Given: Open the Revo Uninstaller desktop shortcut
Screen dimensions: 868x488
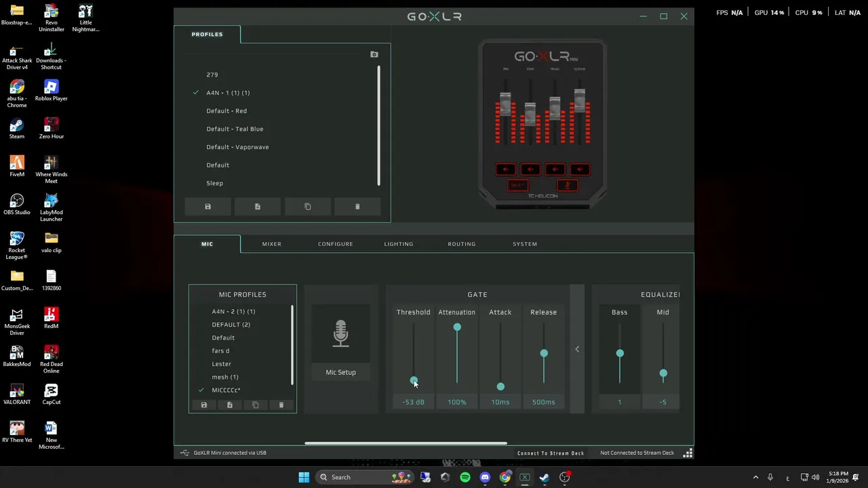Looking at the screenshot, I should pos(52,18).
